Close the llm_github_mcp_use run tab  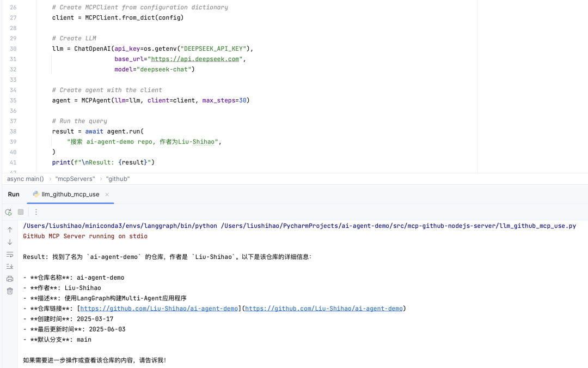click(x=107, y=195)
